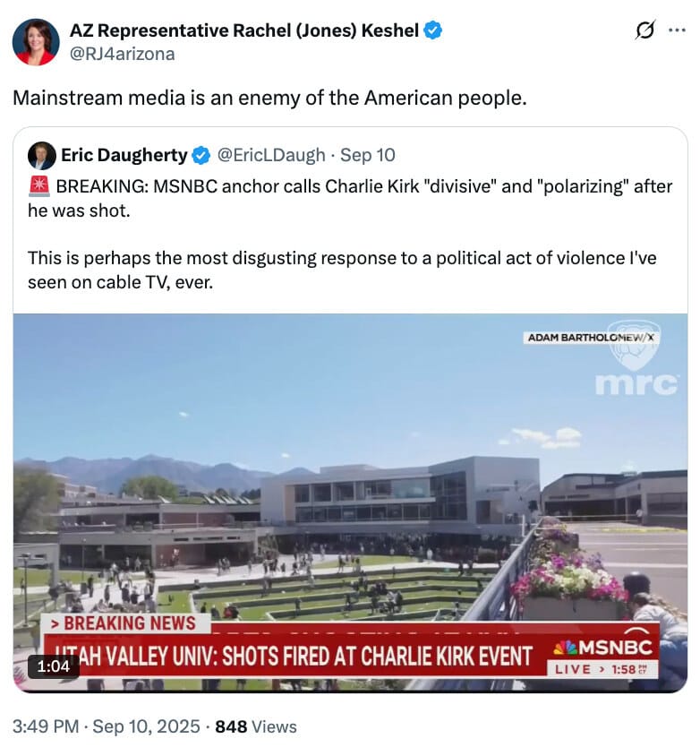Open the three-dot more options menu
The height and width of the screenshot is (747, 700).
pos(677,30)
